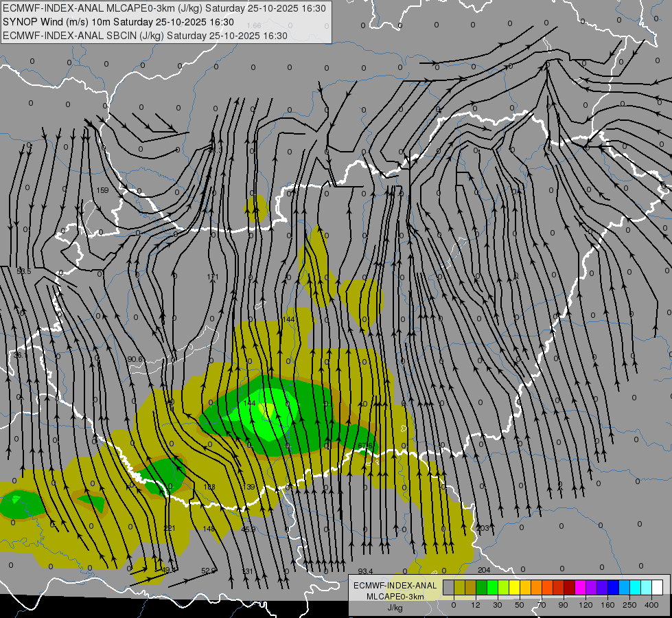Click the 159 value label on map

click(x=102, y=190)
